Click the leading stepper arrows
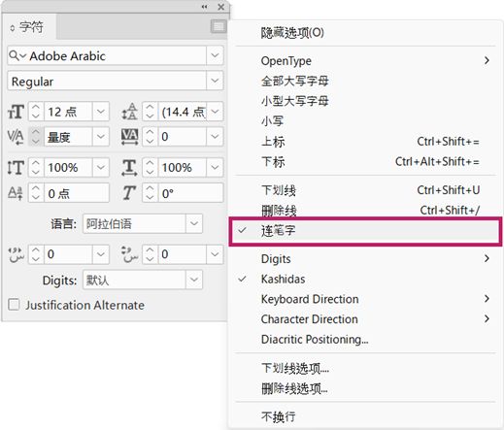This screenshot has height=430, width=504. pyautogui.click(x=150, y=112)
